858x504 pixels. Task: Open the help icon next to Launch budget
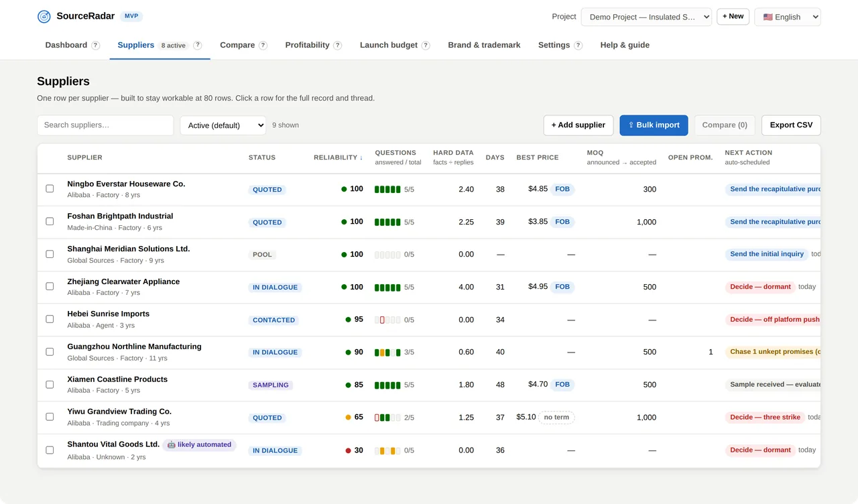(426, 46)
